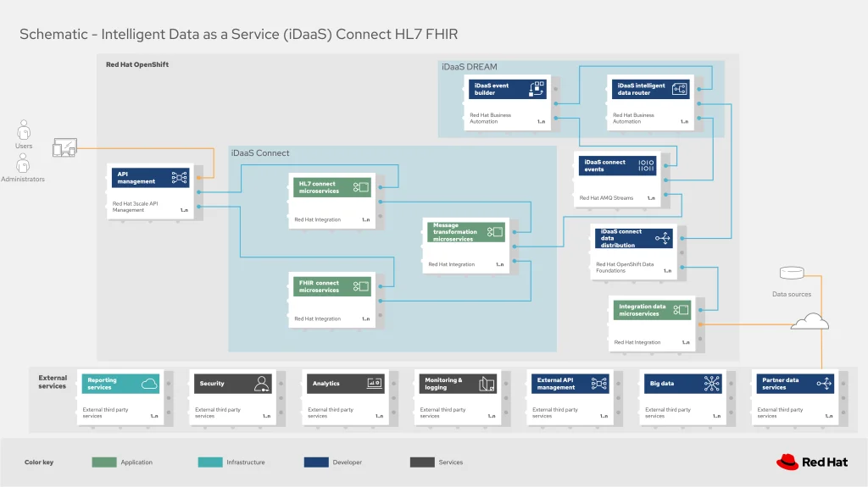Image resolution: width=868 pixels, height=487 pixels.
Task: Select the Reporting services card title
Action: point(102,384)
